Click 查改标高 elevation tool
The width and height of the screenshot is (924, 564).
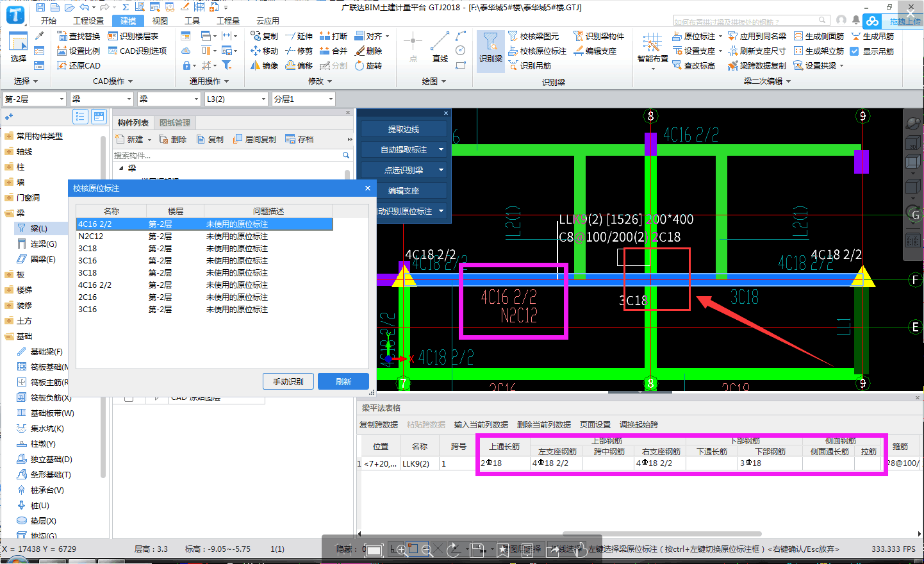point(693,65)
